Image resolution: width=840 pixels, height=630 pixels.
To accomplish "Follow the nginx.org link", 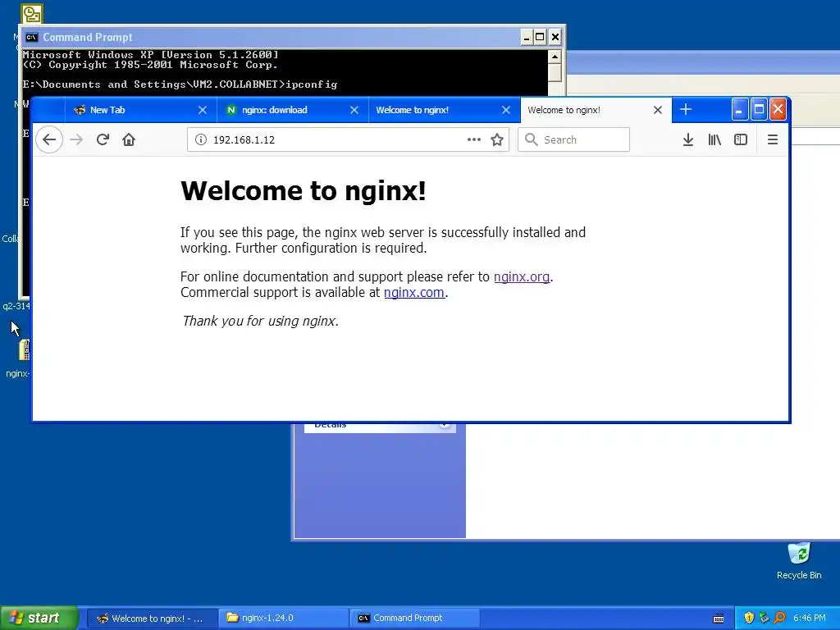I will (522, 277).
